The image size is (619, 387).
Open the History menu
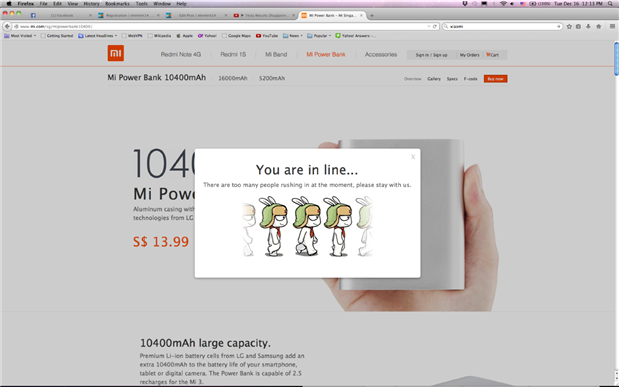click(92, 4)
